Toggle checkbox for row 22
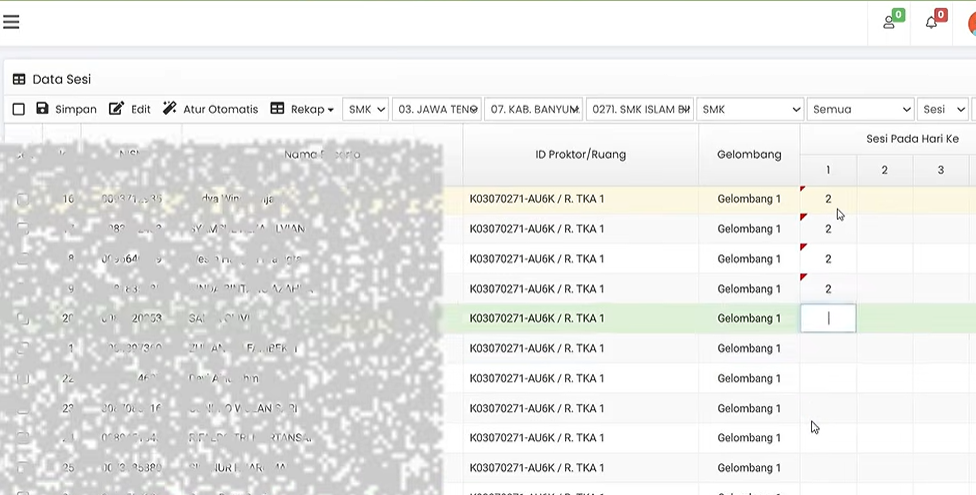The width and height of the screenshot is (976, 495). pyautogui.click(x=23, y=378)
